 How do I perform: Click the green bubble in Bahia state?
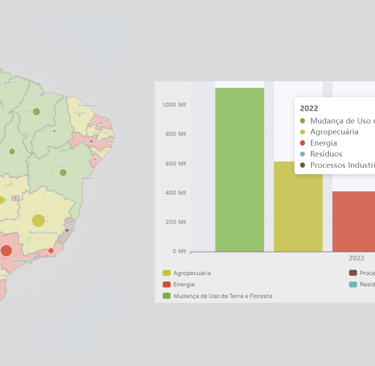(63, 173)
